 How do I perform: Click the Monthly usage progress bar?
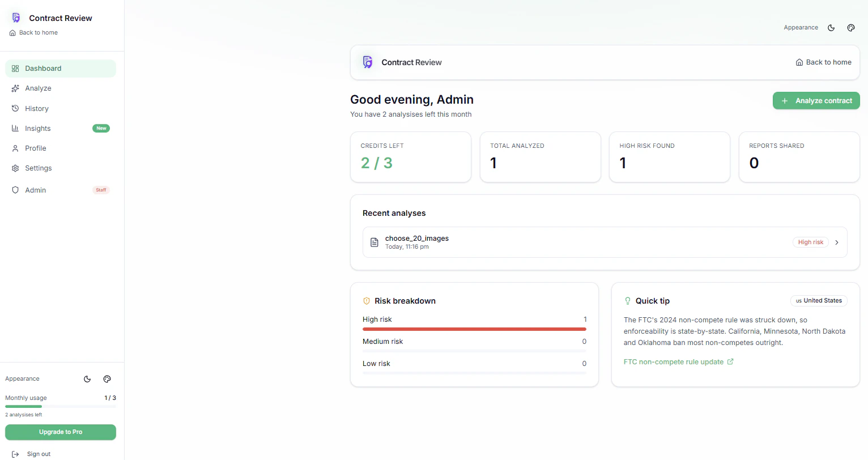61,406
